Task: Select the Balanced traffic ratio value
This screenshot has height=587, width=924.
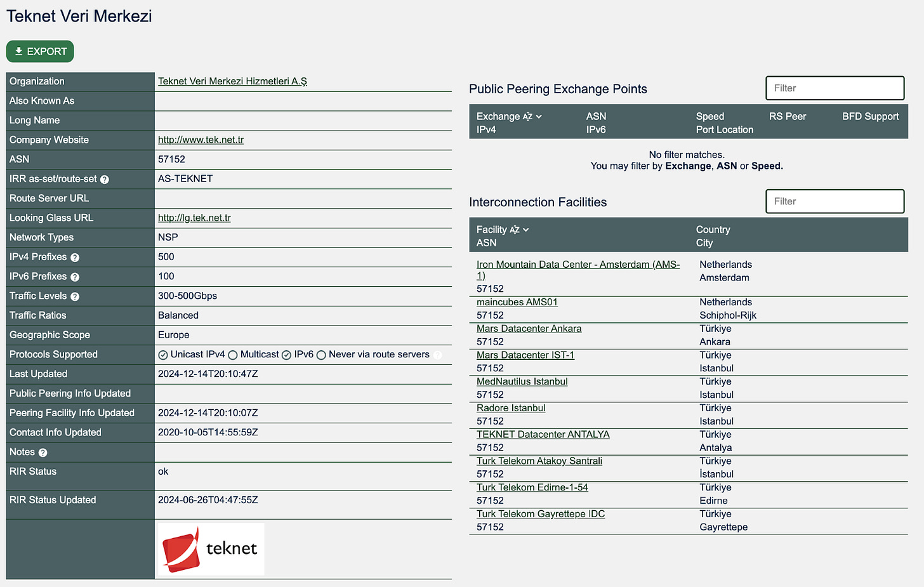Action: [x=178, y=315]
